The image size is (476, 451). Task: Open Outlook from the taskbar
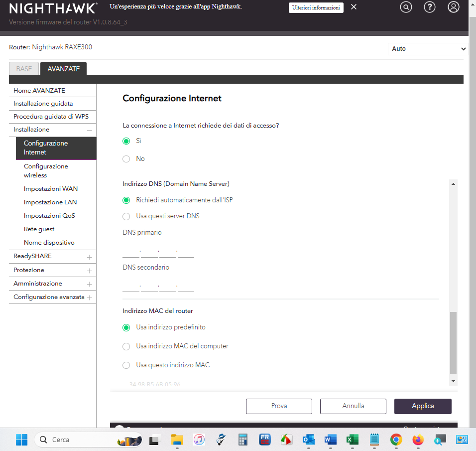[308, 440]
